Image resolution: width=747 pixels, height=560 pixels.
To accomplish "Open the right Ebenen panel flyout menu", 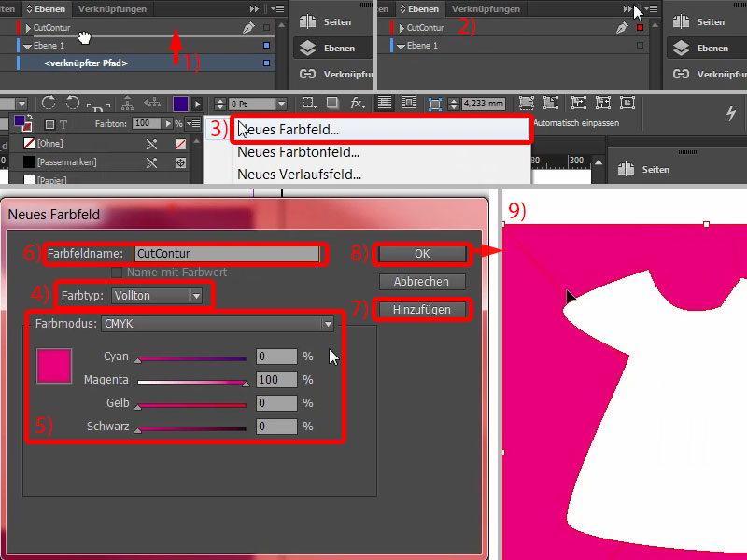I will 651,8.
